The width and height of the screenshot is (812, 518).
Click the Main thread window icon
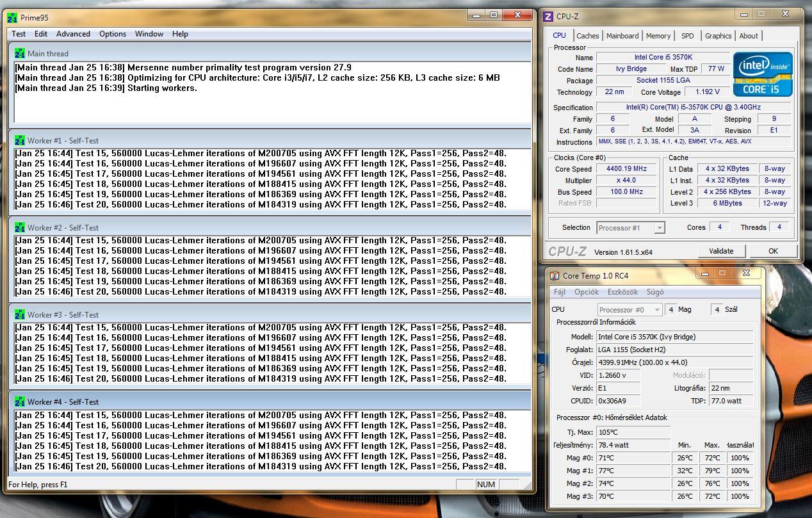19,53
